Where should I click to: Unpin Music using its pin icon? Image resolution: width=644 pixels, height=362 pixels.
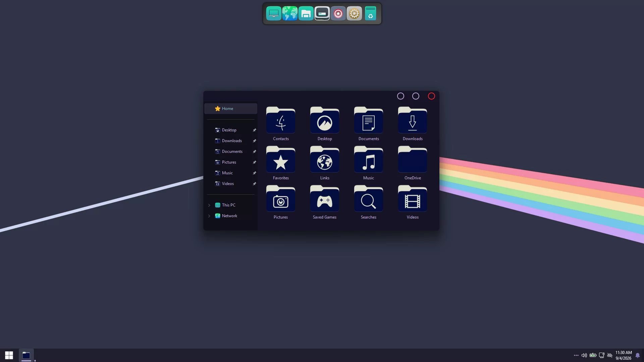254,173
